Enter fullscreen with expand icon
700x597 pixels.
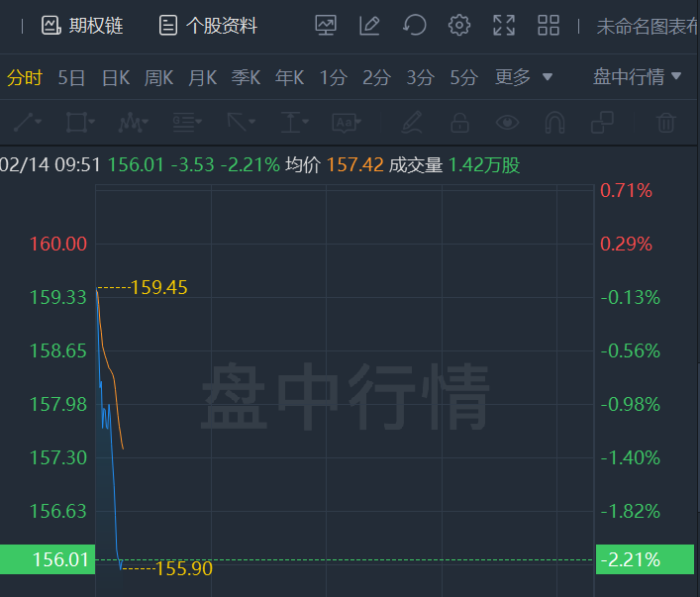point(503,26)
